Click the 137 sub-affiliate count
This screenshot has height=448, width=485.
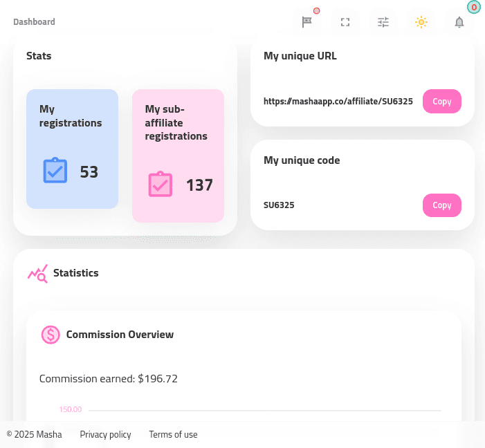199,185
